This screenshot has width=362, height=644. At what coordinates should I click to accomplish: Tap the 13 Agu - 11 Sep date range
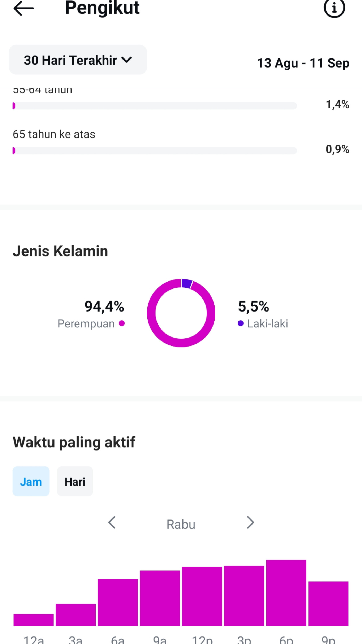303,63
